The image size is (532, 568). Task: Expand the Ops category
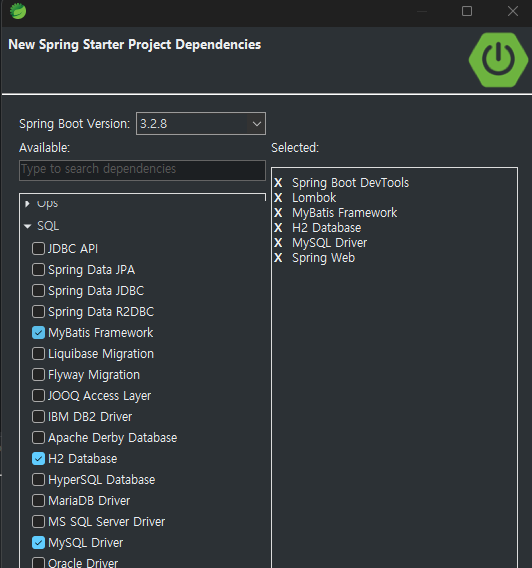28,204
